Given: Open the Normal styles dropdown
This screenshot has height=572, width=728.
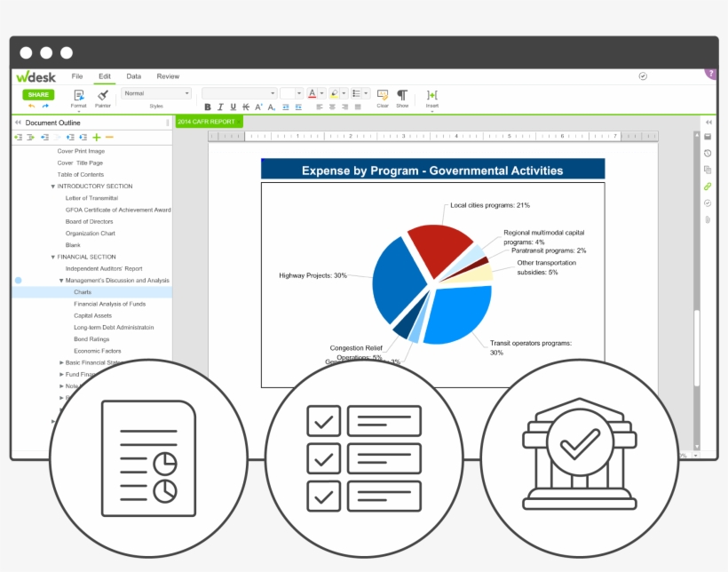Looking at the screenshot, I should (x=155, y=92).
